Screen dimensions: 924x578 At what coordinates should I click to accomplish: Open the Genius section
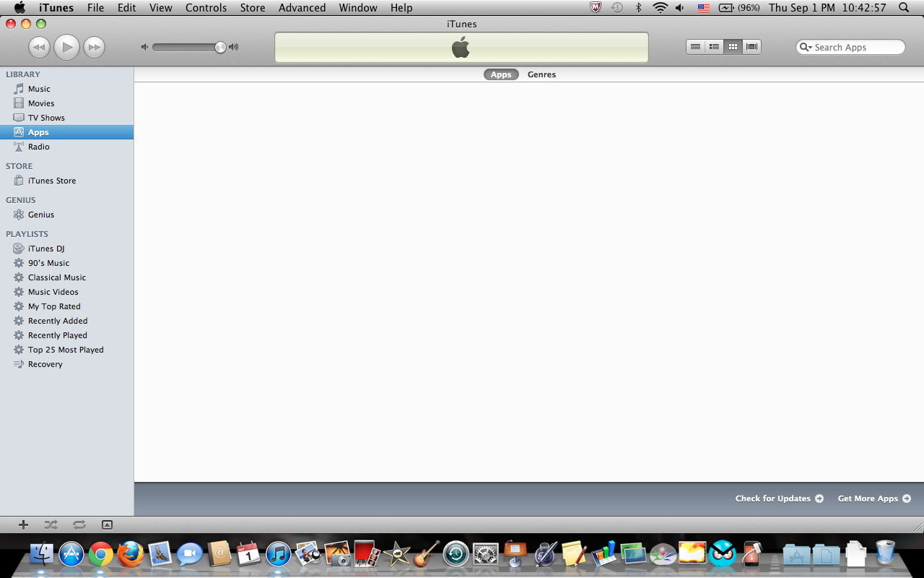(x=41, y=215)
